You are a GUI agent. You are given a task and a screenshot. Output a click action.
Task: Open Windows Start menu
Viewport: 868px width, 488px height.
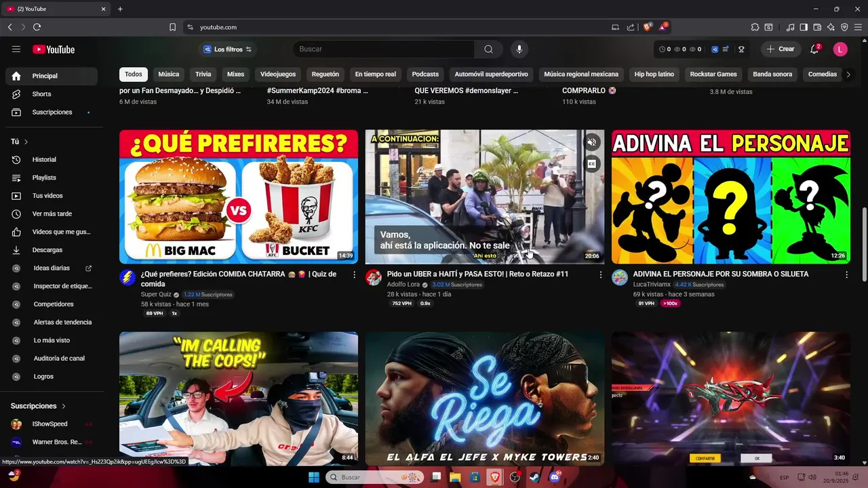314,477
